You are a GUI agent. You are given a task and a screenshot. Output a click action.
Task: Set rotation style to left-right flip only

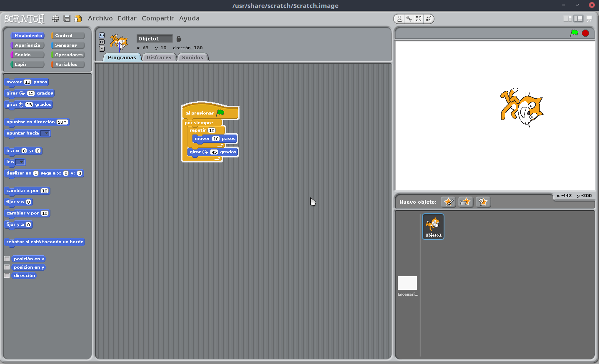[x=102, y=42]
